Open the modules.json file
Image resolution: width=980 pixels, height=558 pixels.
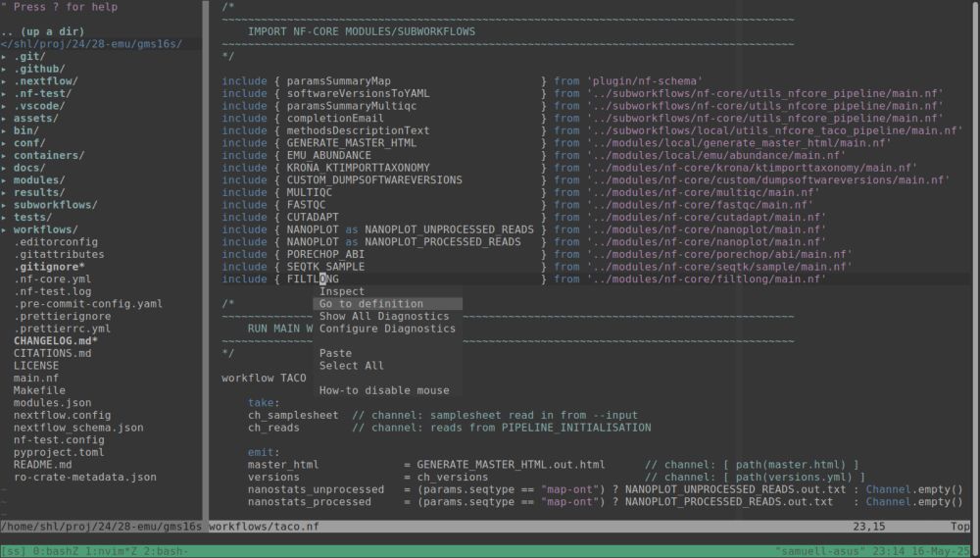(x=53, y=403)
